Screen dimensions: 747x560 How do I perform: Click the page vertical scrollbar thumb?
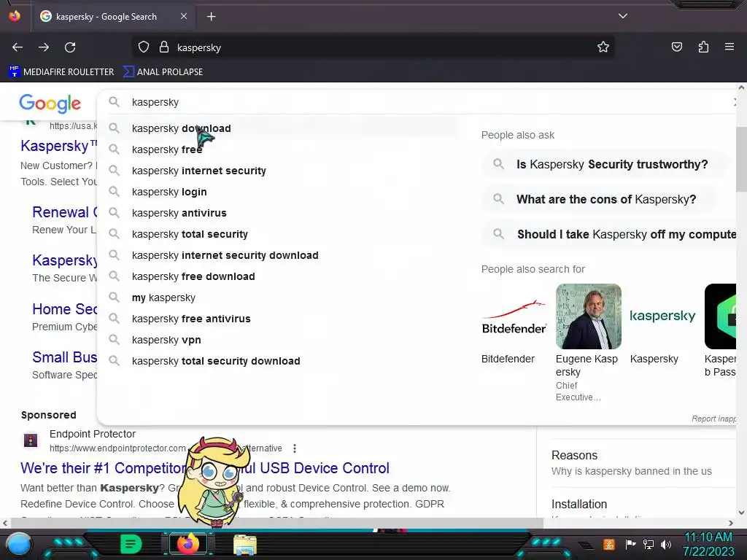pyautogui.click(x=741, y=159)
